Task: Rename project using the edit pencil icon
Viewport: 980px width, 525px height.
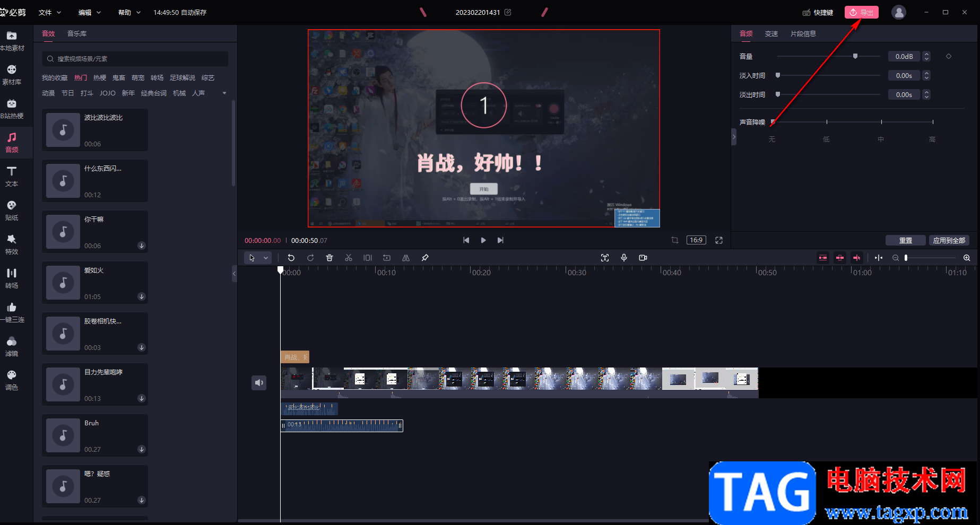Action: (508, 12)
